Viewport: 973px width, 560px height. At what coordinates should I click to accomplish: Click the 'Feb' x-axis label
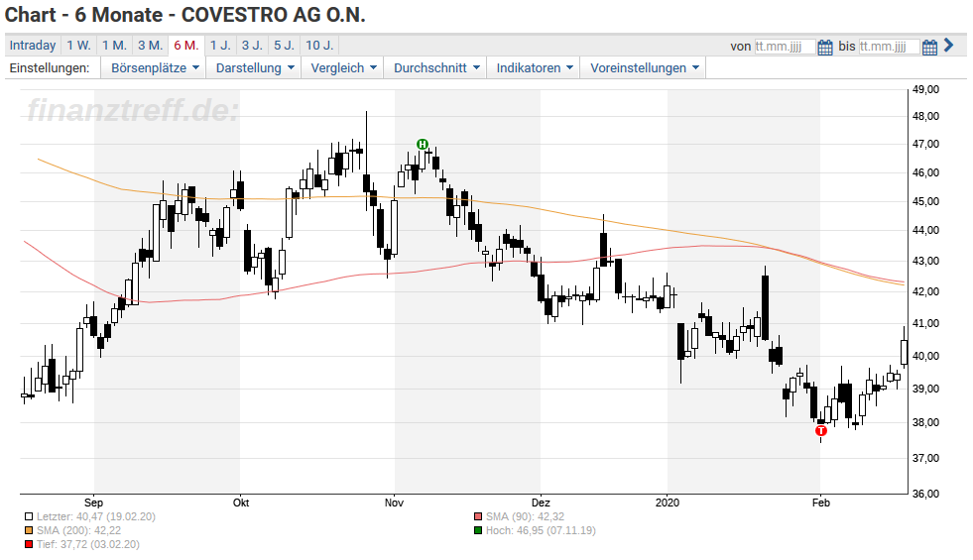[x=821, y=503]
